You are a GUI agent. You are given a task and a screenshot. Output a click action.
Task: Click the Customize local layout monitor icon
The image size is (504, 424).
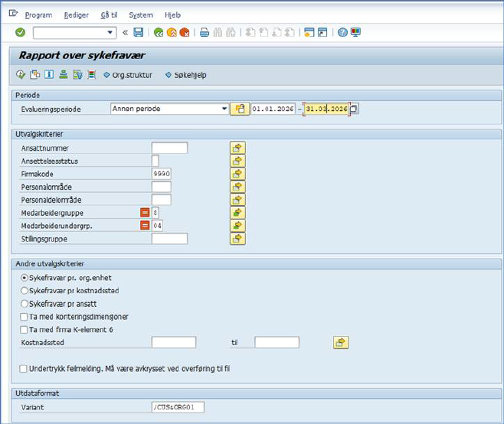(x=356, y=32)
